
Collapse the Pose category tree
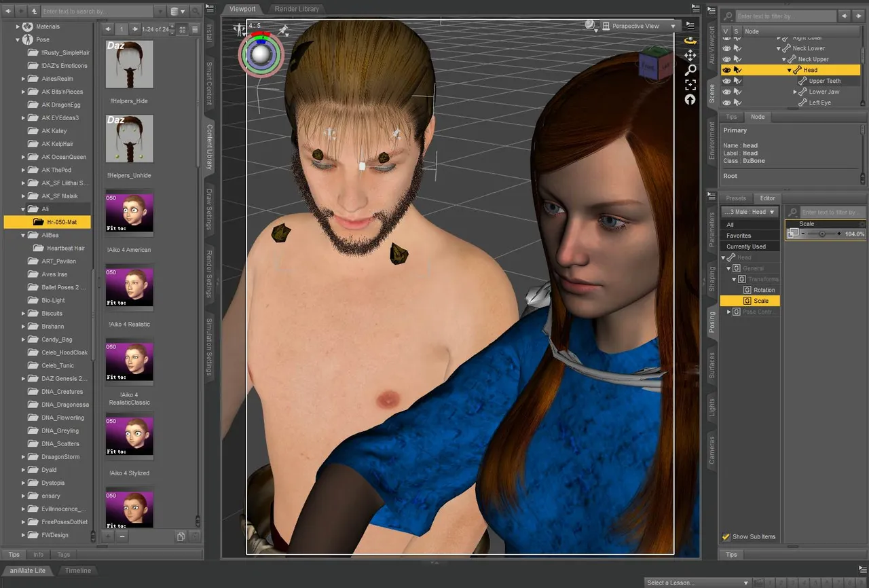click(x=18, y=40)
